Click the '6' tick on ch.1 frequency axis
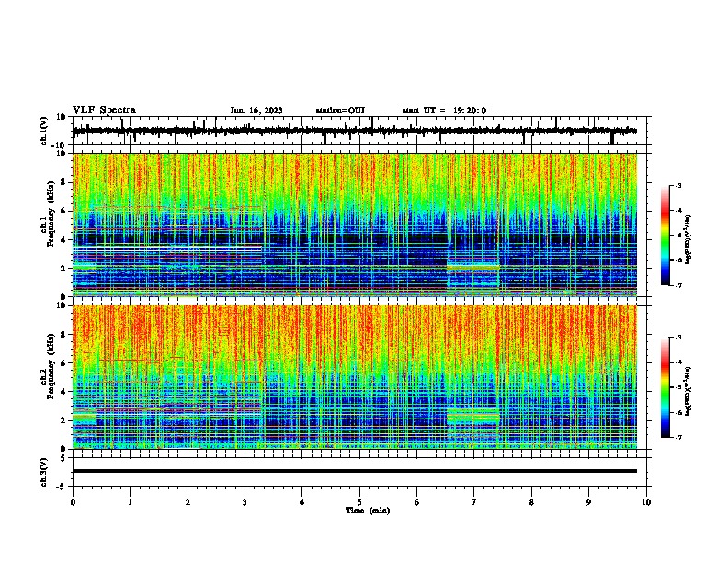The width and height of the screenshot is (728, 563). pos(64,211)
